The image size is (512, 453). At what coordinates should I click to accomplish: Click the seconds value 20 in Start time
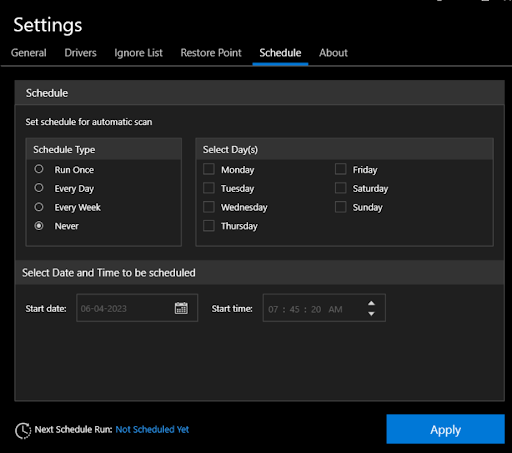tap(316, 309)
